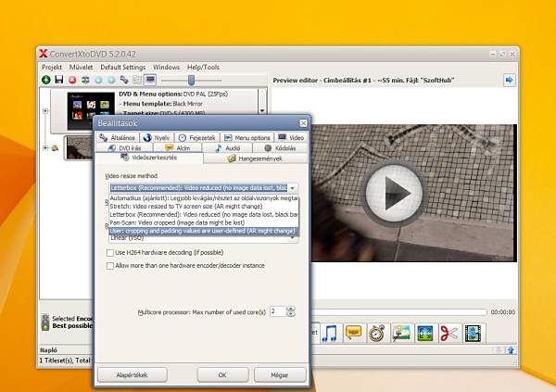Viewport: 556px width, 392px height.
Task: Open the 'Linear (VSO)' combo box
Action: pos(203,239)
